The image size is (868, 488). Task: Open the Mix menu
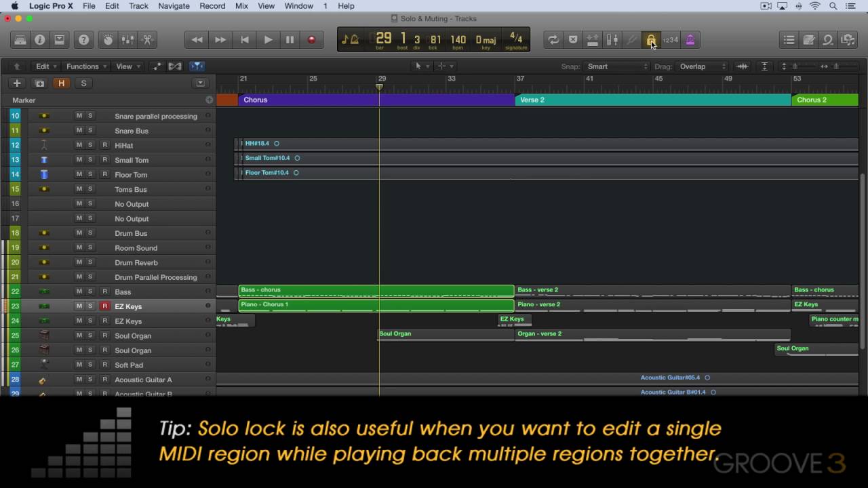[x=241, y=6]
